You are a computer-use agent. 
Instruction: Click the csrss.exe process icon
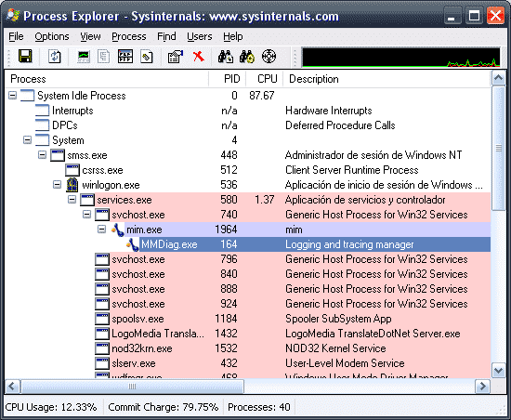coord(72,170)
